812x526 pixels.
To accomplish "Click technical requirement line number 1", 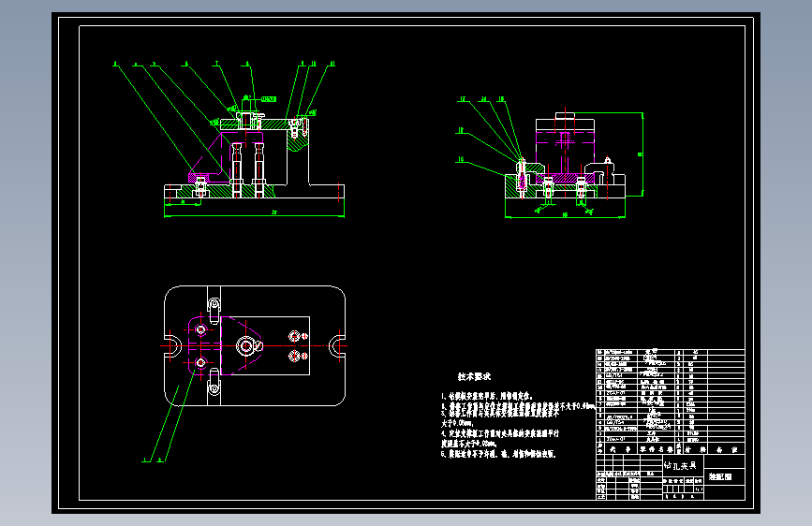I will click(x=486, y=396).
